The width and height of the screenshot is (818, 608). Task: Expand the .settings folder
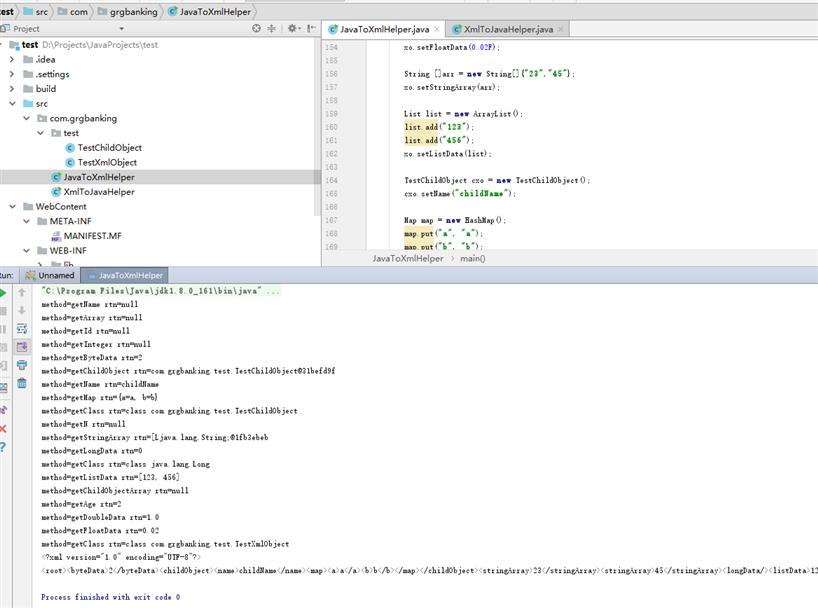pos(12,74)
